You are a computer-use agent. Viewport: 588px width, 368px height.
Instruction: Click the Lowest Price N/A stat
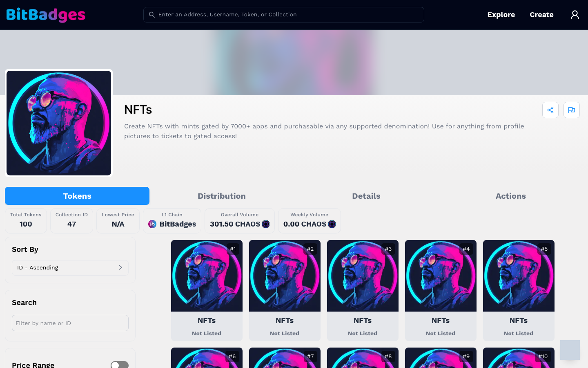tap(118, 221)
